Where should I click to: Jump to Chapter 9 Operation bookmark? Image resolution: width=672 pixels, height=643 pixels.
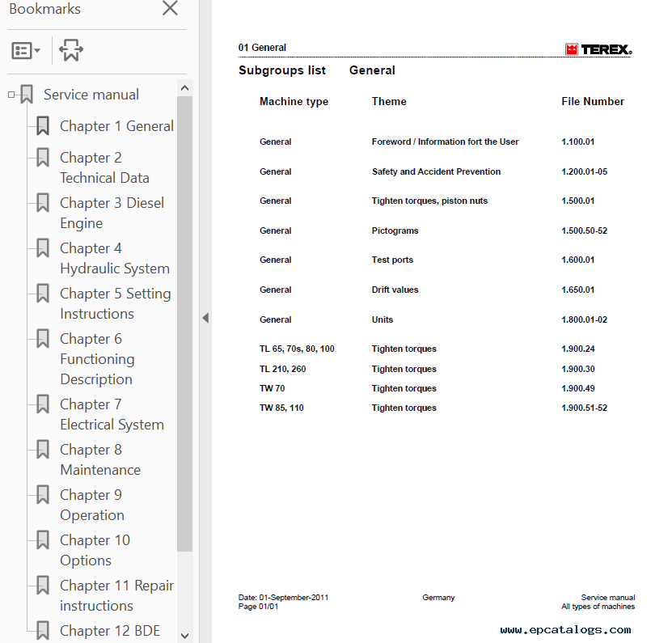tap(92, 505)
